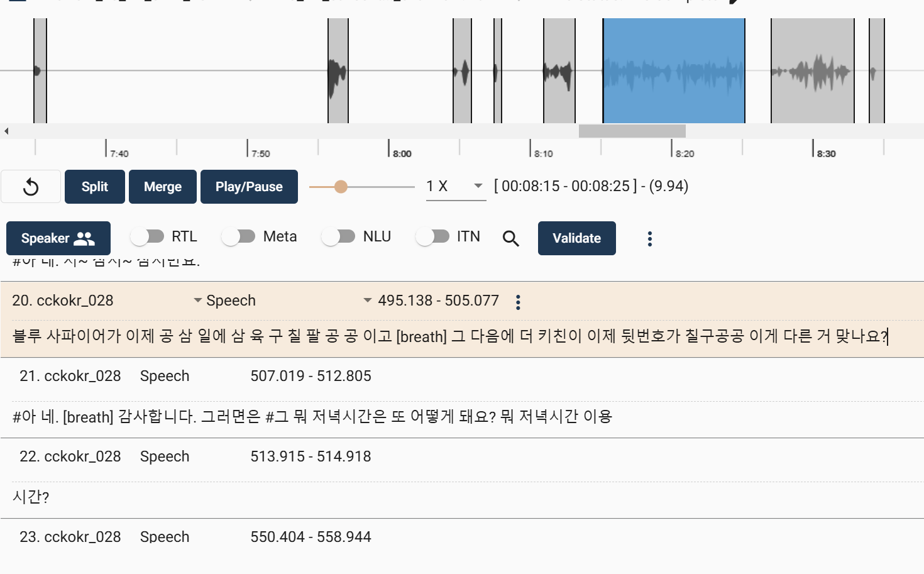Click the zoom slider handle
The image size is (924, 574).
tap(341, 187)
